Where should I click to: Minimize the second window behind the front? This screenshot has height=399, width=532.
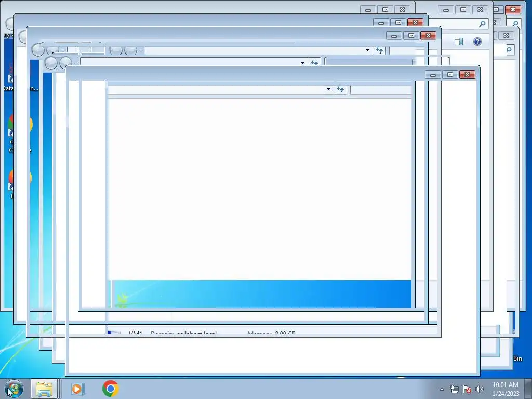(x=394, y=36)
